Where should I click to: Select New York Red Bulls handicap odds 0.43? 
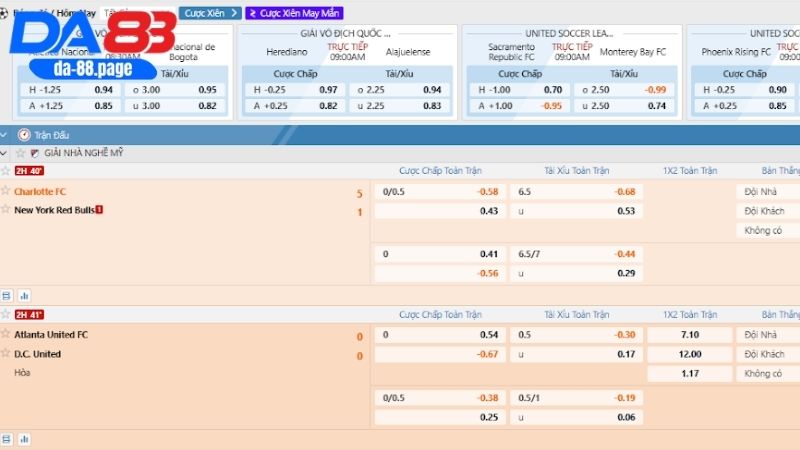[x=440, y=211]
